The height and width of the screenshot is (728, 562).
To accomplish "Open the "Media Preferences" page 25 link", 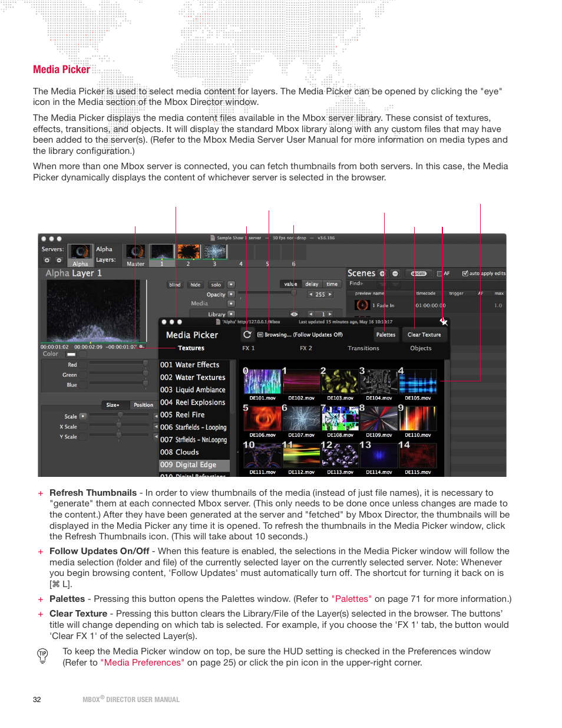I will click(x=142, y=663).
